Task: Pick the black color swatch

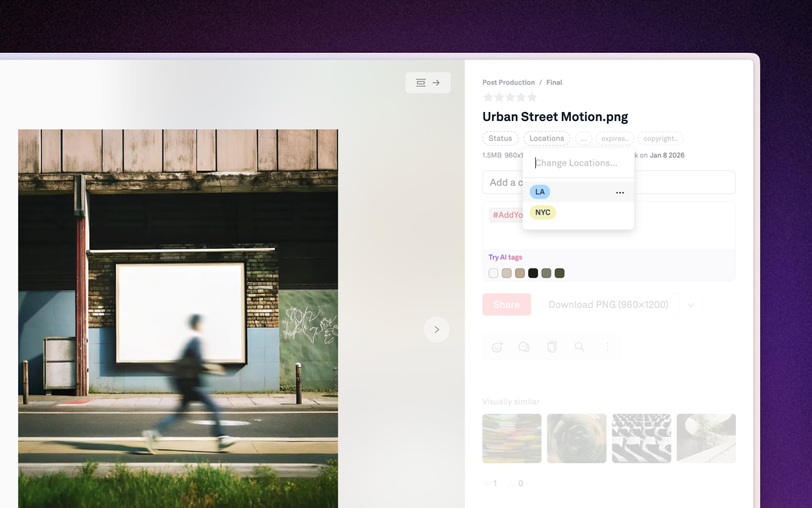Action: click(x=533, y=273)
